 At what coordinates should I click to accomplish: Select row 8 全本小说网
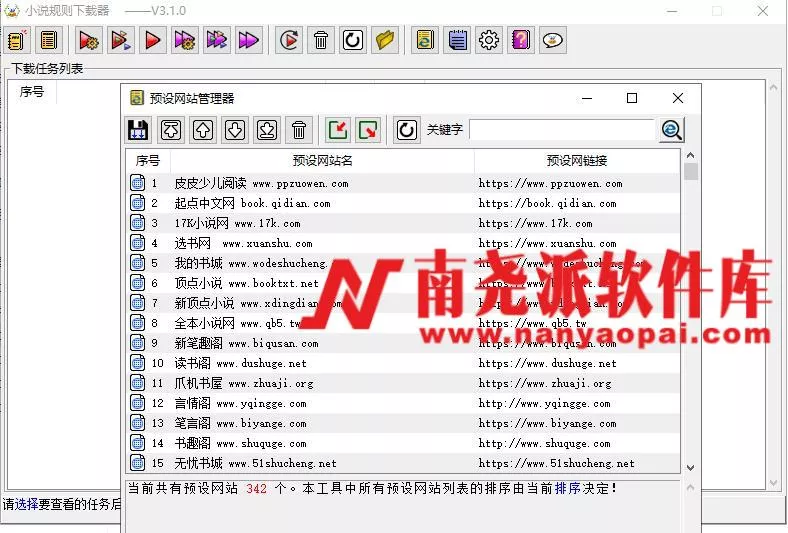pos(403,324)
